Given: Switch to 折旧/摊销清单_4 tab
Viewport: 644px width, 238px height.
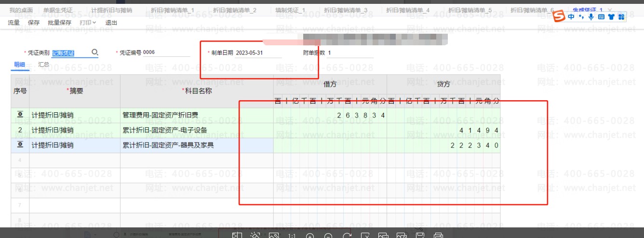Looking at the screenshot, I should pos(408,10).
